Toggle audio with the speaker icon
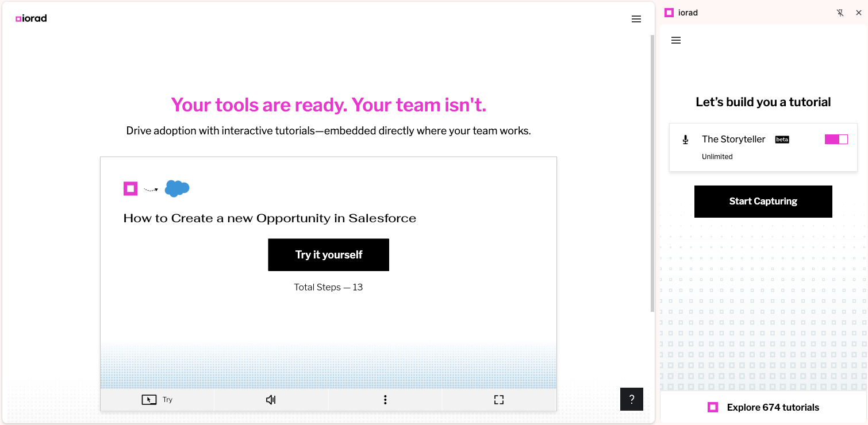Image resolution: width=868 pixels, height=425 pixels. coord(271,400)
